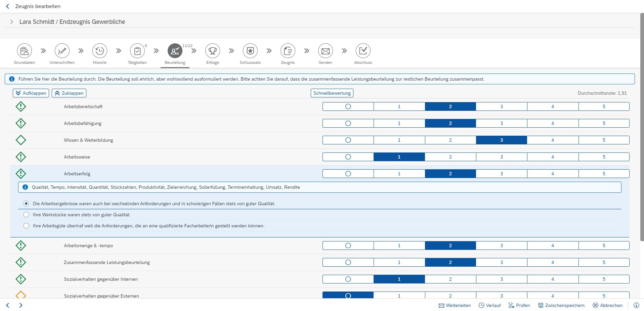Switch to the Unterschriften step label

[62, 62]
